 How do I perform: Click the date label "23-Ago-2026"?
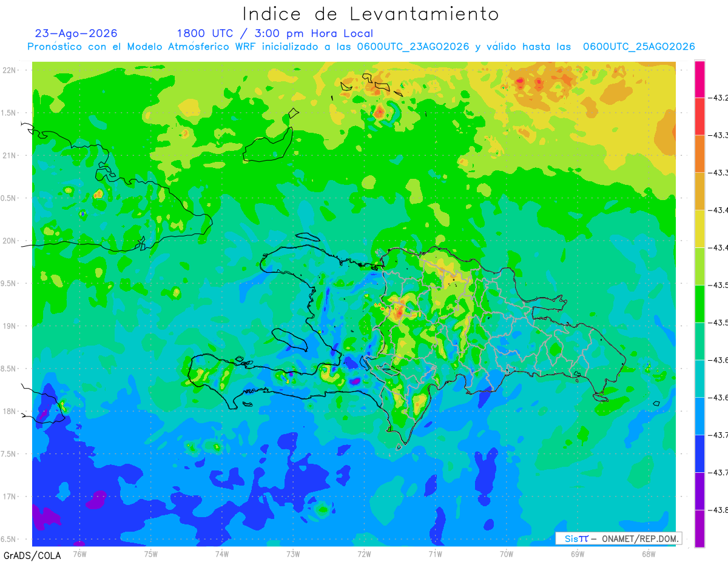click(76, 33)
